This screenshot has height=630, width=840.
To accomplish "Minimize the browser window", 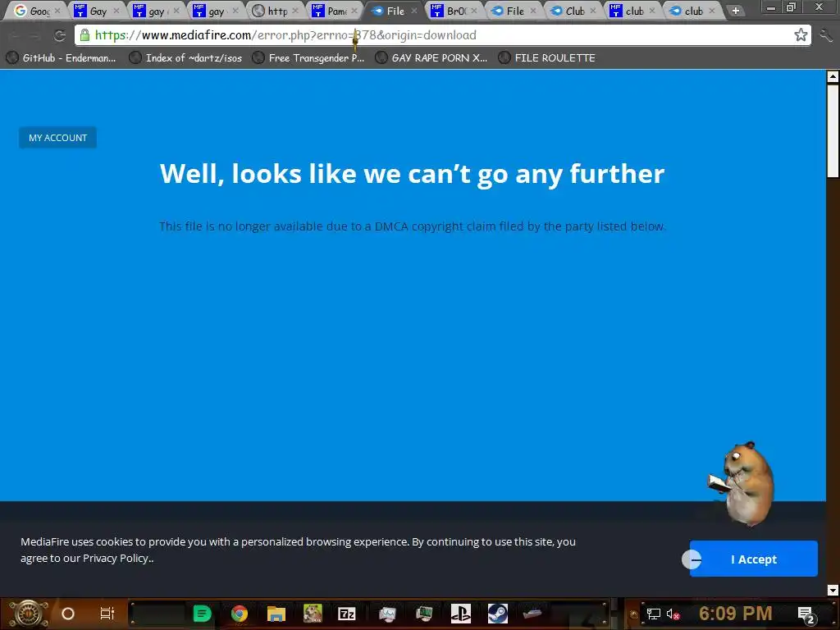I will (771, 8).
